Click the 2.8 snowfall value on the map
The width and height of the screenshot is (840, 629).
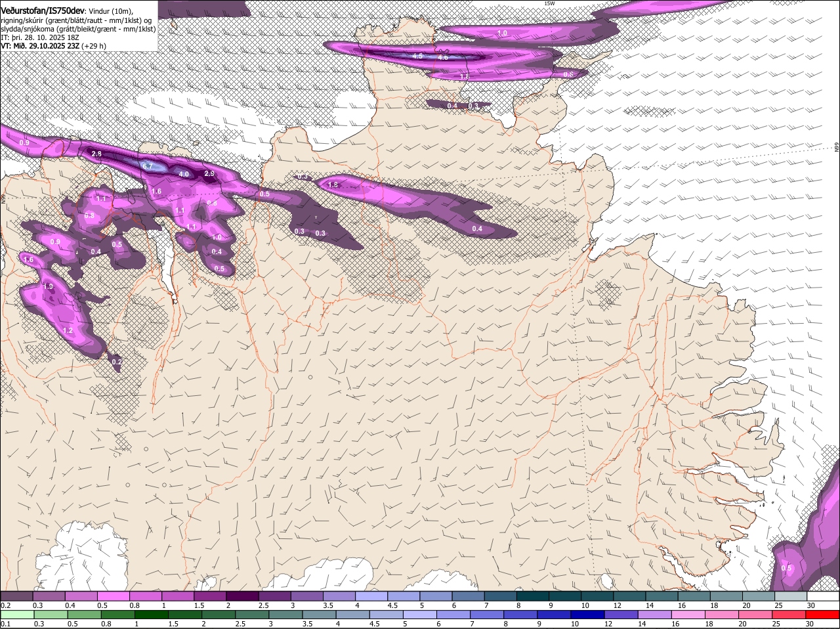[x=96, y=154]
